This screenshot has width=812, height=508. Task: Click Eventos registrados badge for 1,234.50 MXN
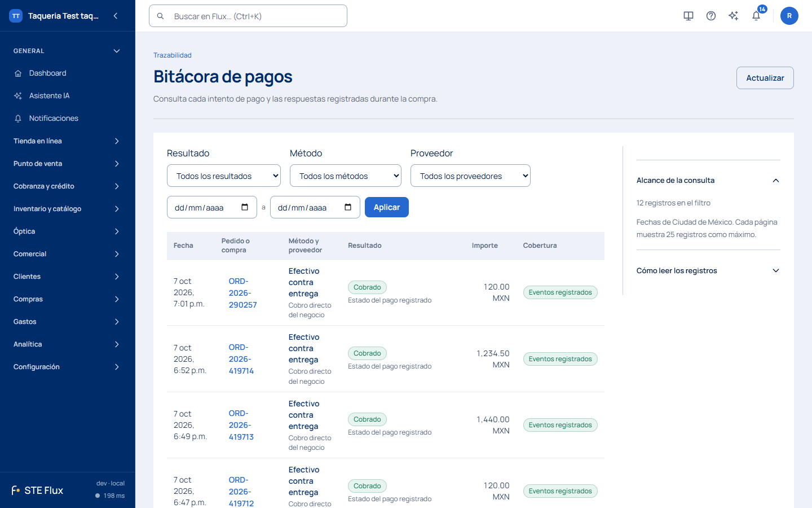(561, 359)
